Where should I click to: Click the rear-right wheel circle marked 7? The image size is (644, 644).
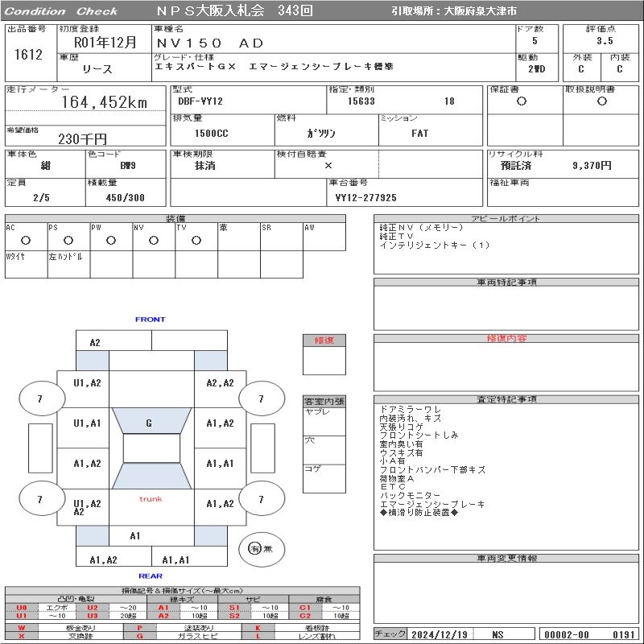tap(261, 499)
